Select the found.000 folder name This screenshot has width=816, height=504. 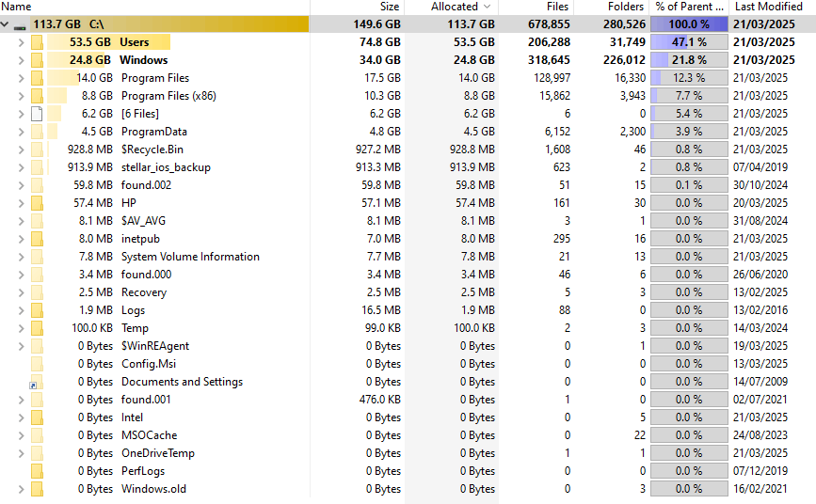pyautogui.click(x=146, y=275)
